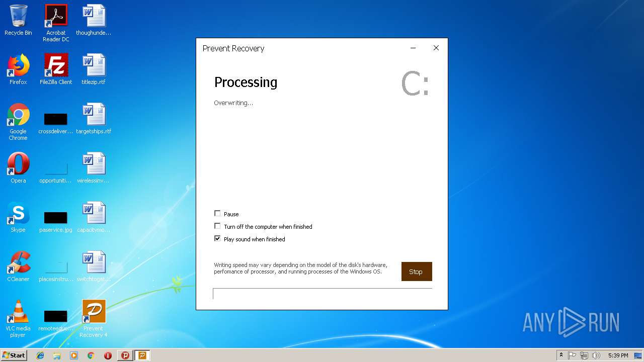The width and height of the screenshot is (644, 362).
Task: Open Prevent Recovery 4 desktop shortcut
Action: 94,319
